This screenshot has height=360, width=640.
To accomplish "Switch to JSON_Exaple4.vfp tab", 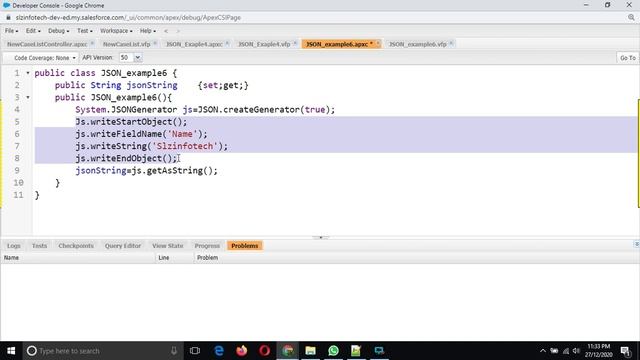I will (x=264, y=44).
